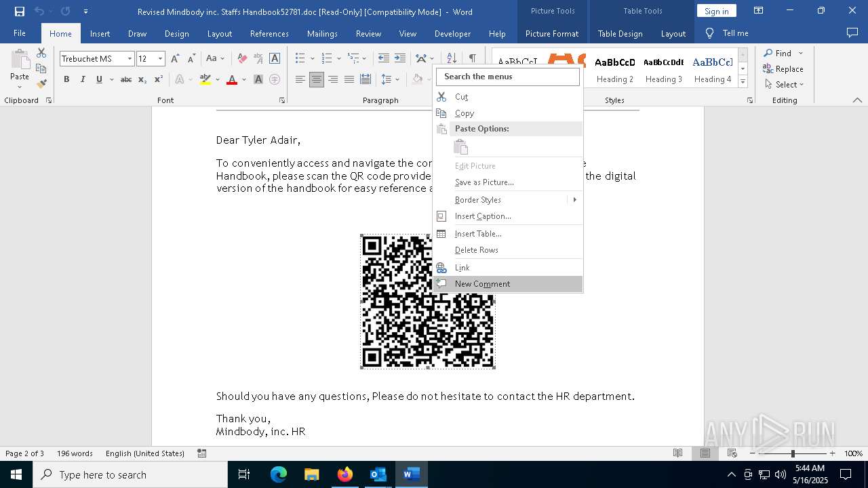Expand the numbering list dropdown
Viewport: 868px width, 488px height.
[x=338, y=59]
